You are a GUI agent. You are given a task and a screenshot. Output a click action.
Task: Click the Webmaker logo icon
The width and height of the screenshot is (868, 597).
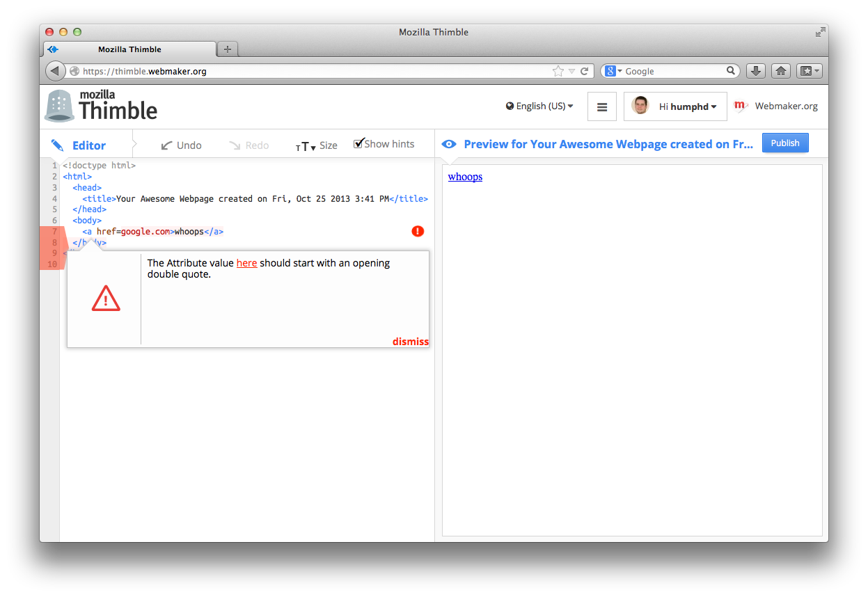tap(741, 106)
